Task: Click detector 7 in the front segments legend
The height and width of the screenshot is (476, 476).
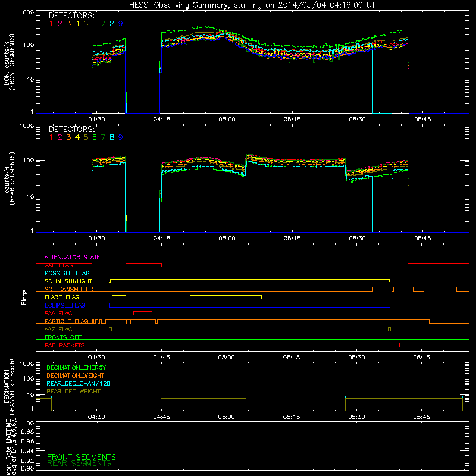Action: (x=103, y=24)
